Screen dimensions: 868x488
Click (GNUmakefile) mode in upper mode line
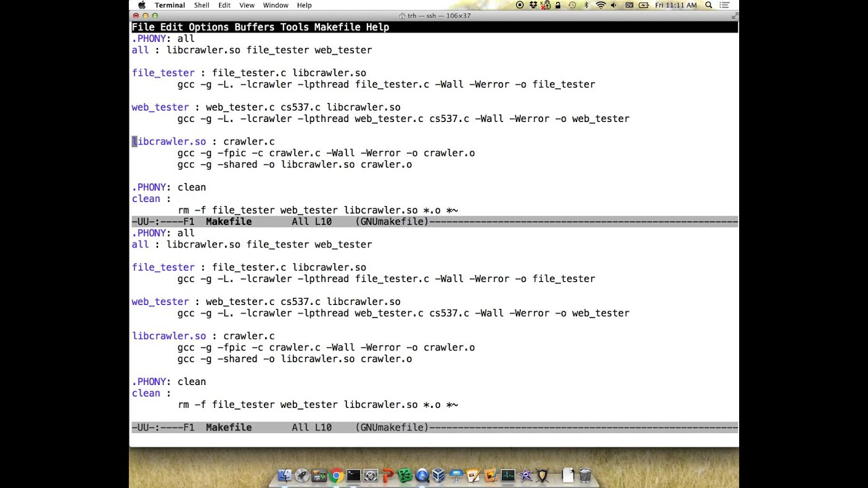point(392,222)
